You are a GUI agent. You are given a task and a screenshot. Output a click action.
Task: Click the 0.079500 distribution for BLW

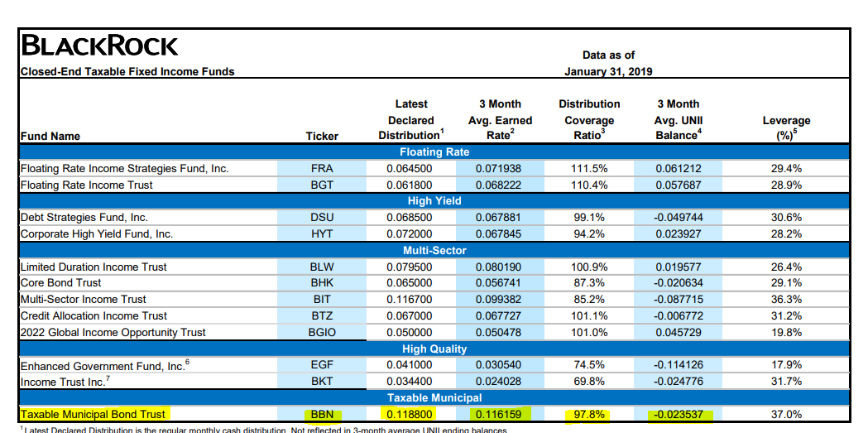click(410, 267)
